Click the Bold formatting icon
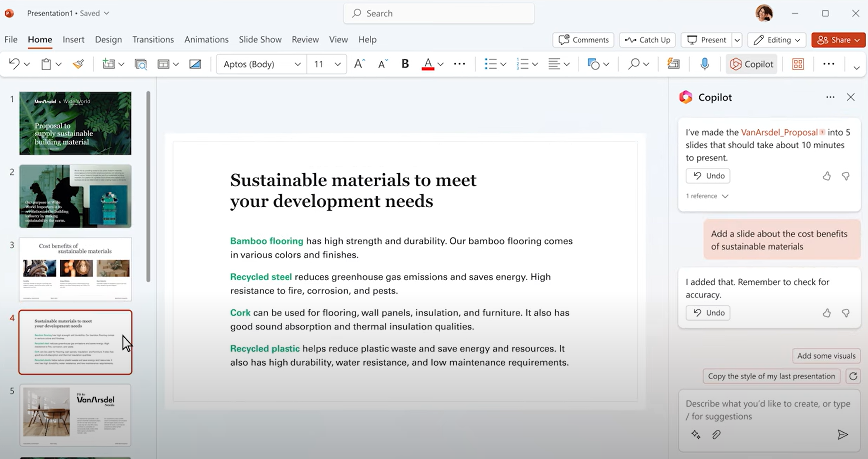Image resolution: width=868 pixels, height=459 pixels. [x=405, y=64]
